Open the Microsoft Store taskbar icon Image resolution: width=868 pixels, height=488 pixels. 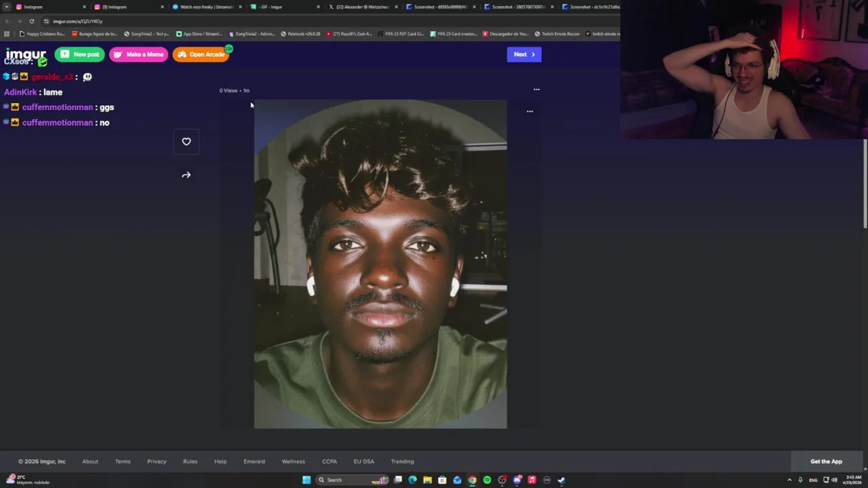(x=442, y=480)
